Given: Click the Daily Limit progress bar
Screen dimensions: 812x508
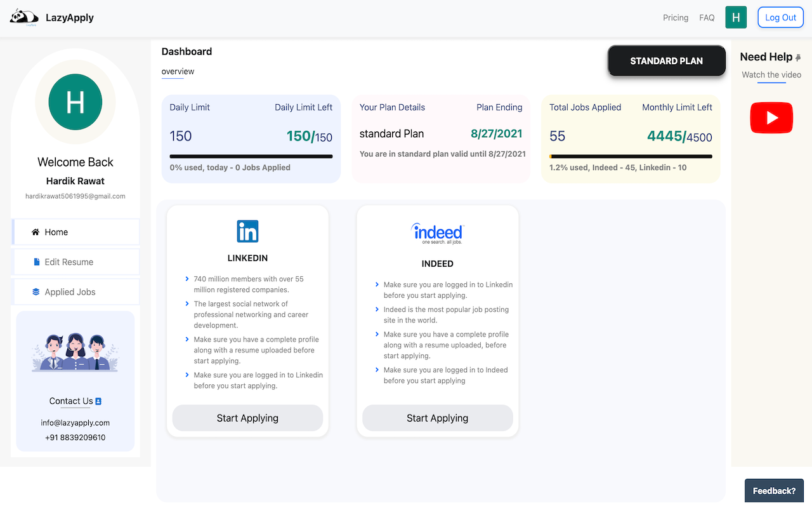Looking at the screenshot, I should coord(251,156).
